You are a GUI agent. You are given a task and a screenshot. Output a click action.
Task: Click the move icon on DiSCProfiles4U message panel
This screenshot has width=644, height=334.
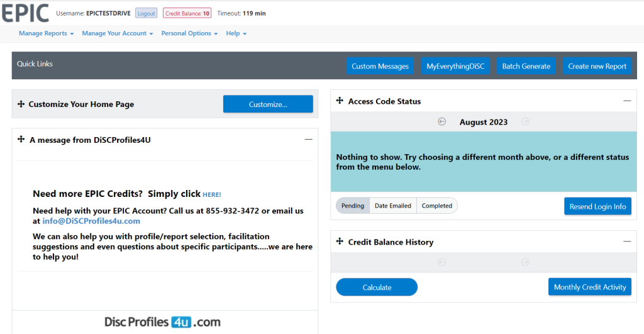click(x=21, y=140)
